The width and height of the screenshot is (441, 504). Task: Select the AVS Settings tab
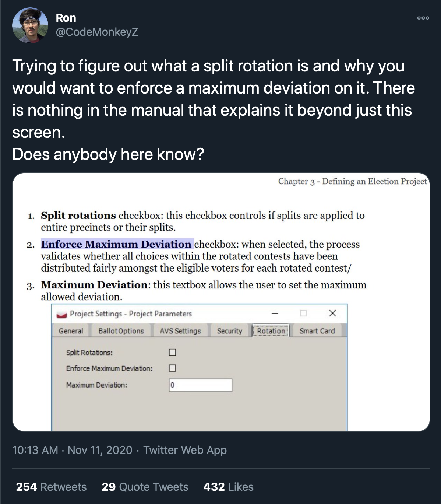[180, 331]
